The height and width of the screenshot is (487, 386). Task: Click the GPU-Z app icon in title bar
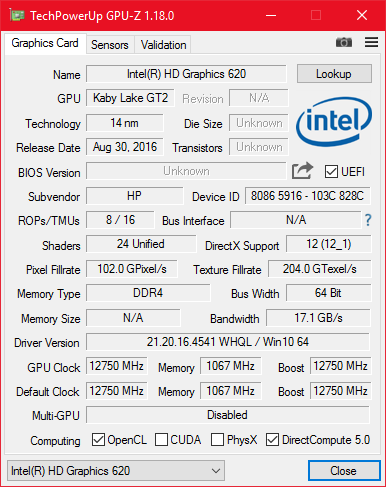(x=17, y=15)
